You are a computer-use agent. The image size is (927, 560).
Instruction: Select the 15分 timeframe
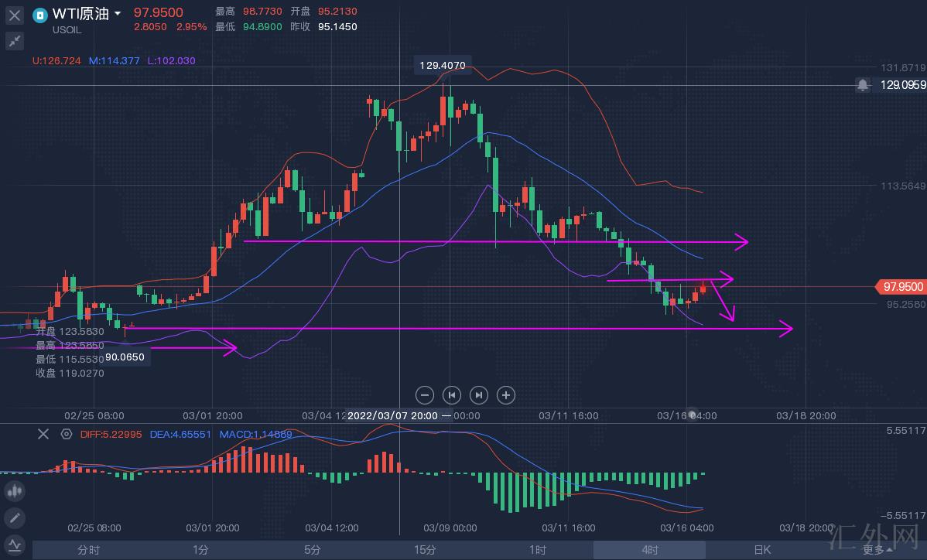pyautogui.click(x=425, y=550)
